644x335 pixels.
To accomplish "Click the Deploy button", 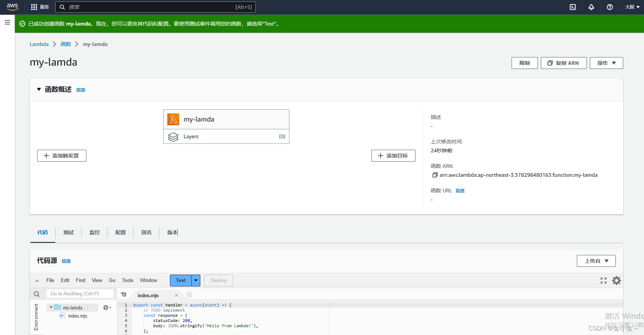I will pyautogui.click(x=218, y=281).
